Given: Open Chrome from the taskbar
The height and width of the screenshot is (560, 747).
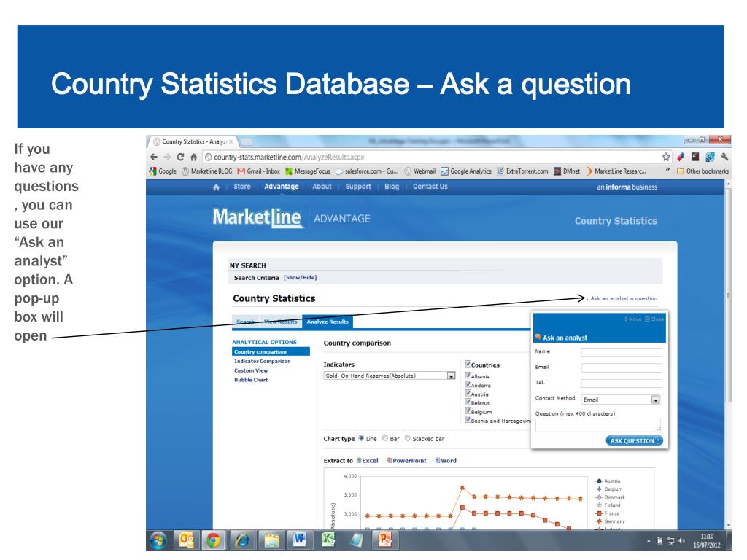Looking at the screenshot, I should point(214,540).
